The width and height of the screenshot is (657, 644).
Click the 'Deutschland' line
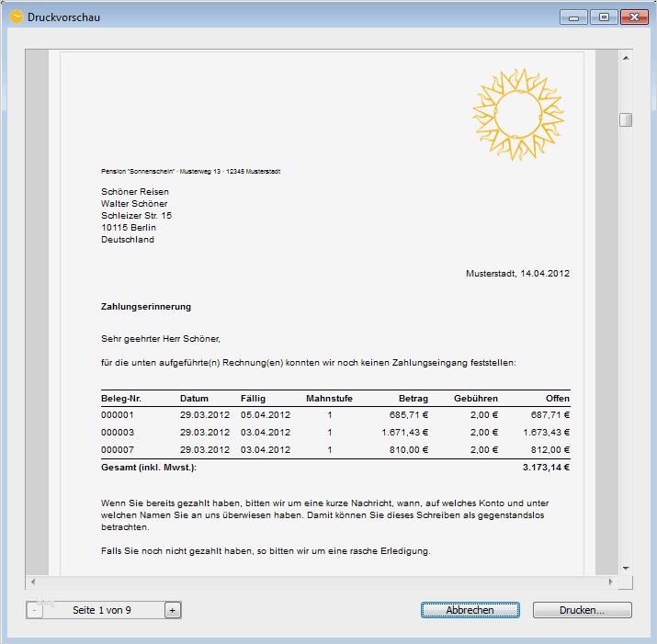(128, 240)
